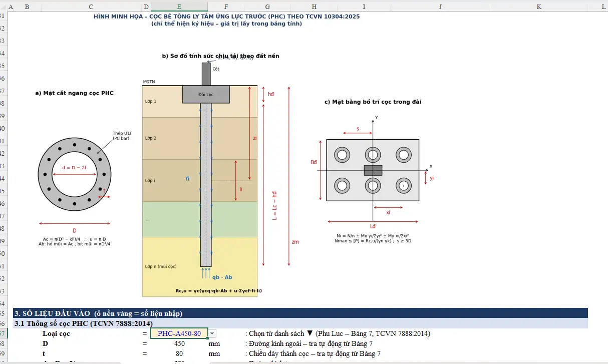Viewport: 608px width, 364px height.
Task: Click the 'Rc,u = γc(...)' formula text
Action: [218, 290]
